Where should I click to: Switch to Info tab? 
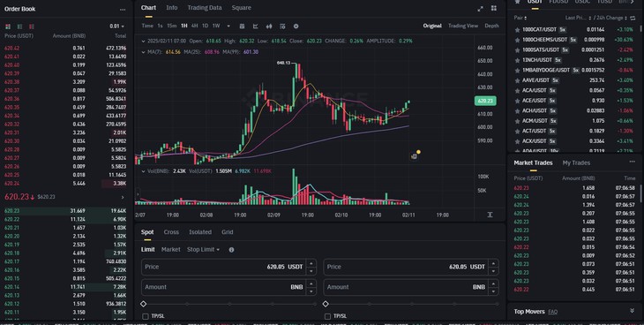172,8
